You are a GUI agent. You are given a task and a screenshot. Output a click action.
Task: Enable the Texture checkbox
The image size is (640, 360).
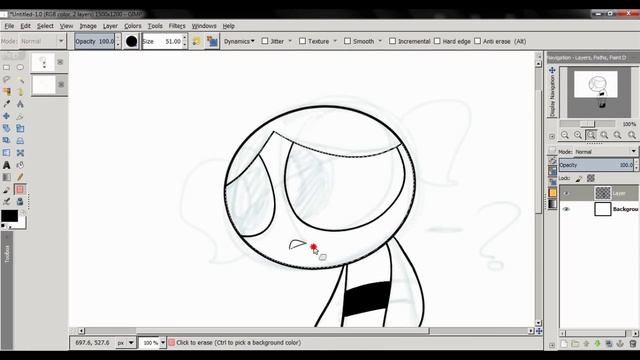tap(302, 41)
